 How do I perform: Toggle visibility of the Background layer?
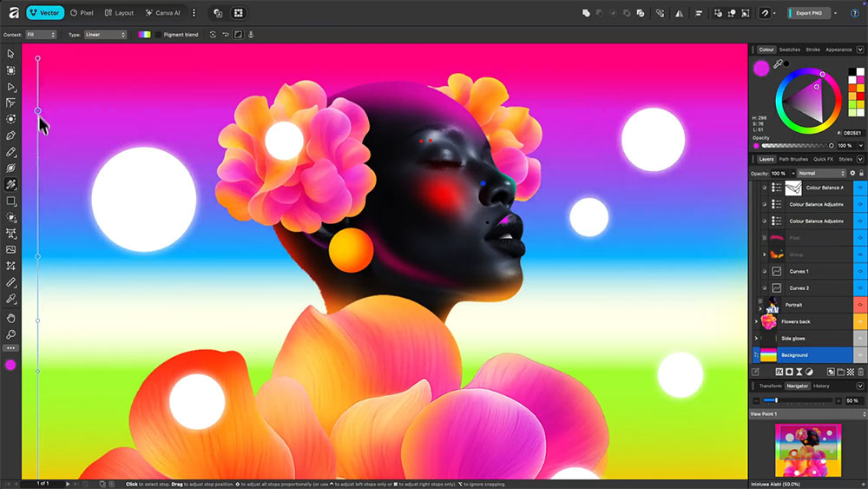tap(860, 355)
